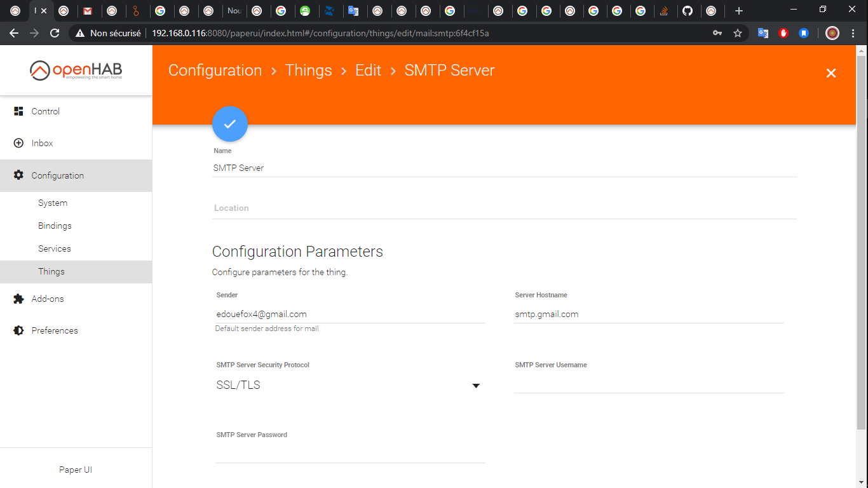The height and width of the screenshot is (488, 868).
Task: Open the Inbox in the sidebar
Action: point(76,143)
